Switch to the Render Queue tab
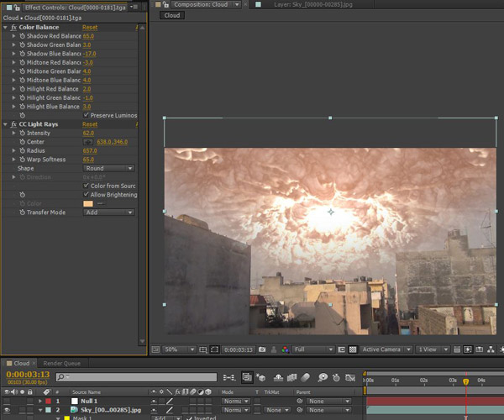504x420 pixels. pos(61,363)
